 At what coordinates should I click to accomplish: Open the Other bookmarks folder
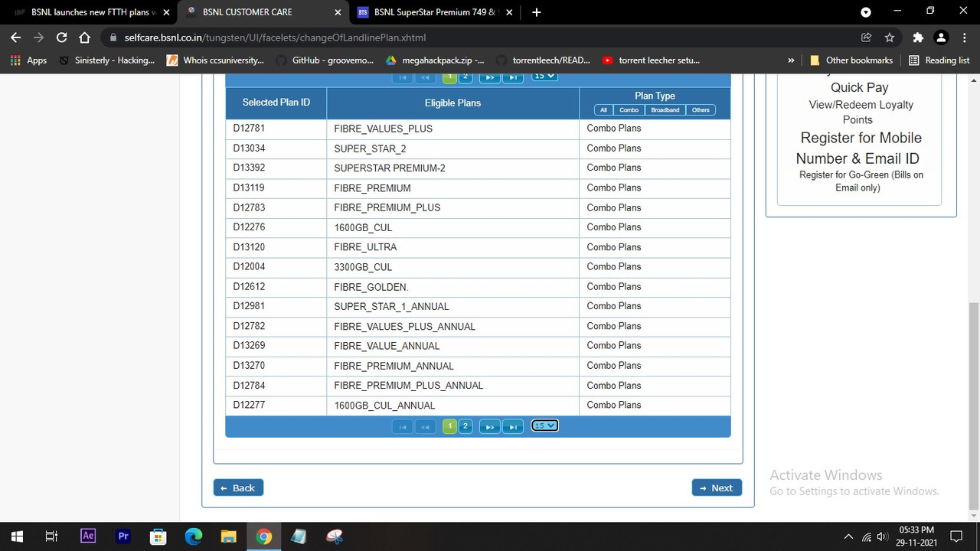point(851,60)
